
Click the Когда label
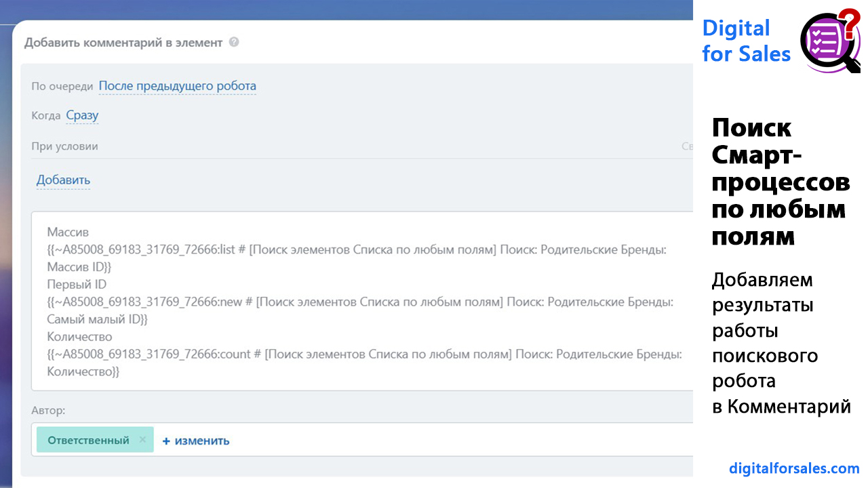tap(46, 116)
